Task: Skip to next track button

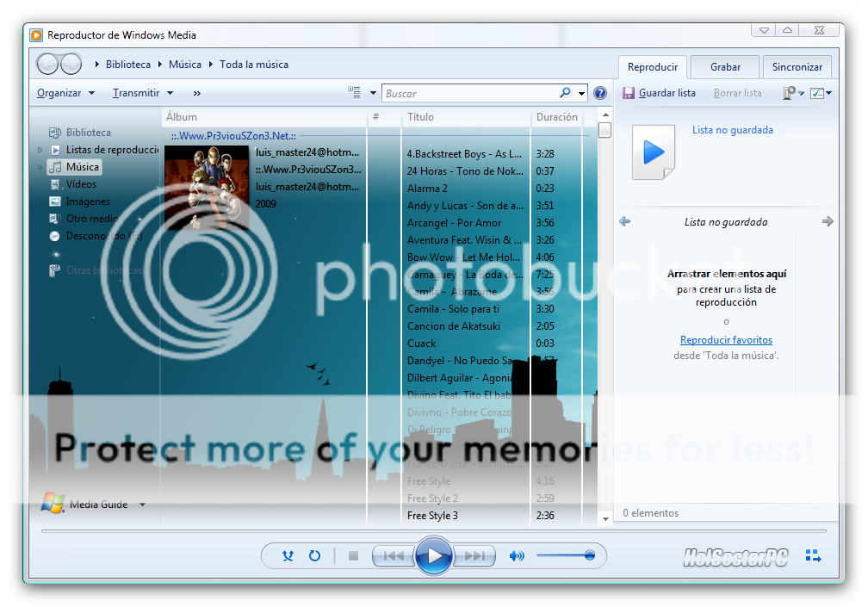Action: [x=474, y=556]
